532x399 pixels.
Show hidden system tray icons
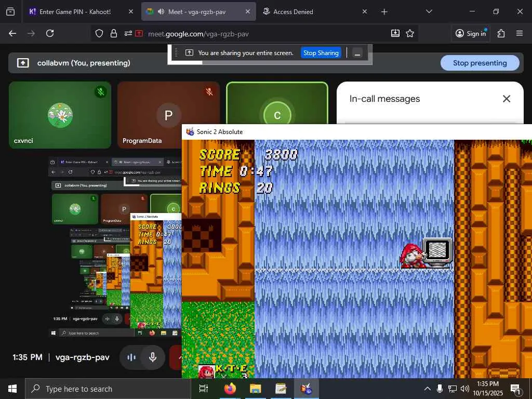click(428, 389)
